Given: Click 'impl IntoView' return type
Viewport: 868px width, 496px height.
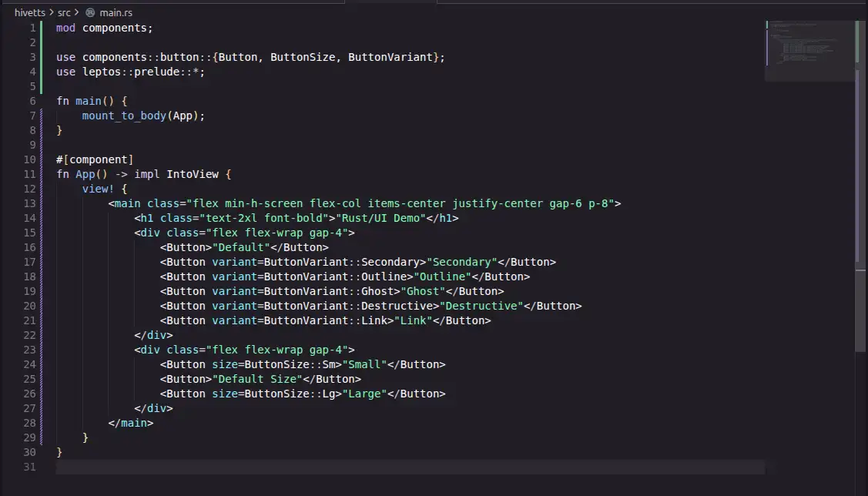Looking at the screenshot, I should click(x=176, y=174).
